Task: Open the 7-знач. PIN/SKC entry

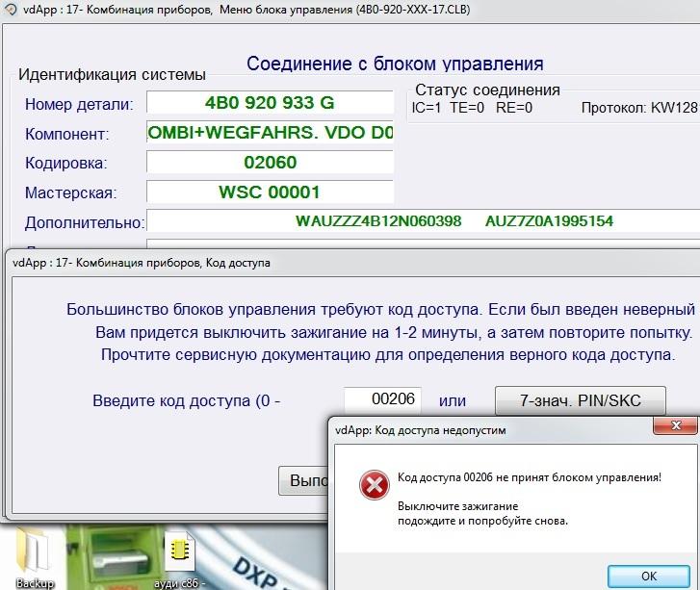Action: 581,400
